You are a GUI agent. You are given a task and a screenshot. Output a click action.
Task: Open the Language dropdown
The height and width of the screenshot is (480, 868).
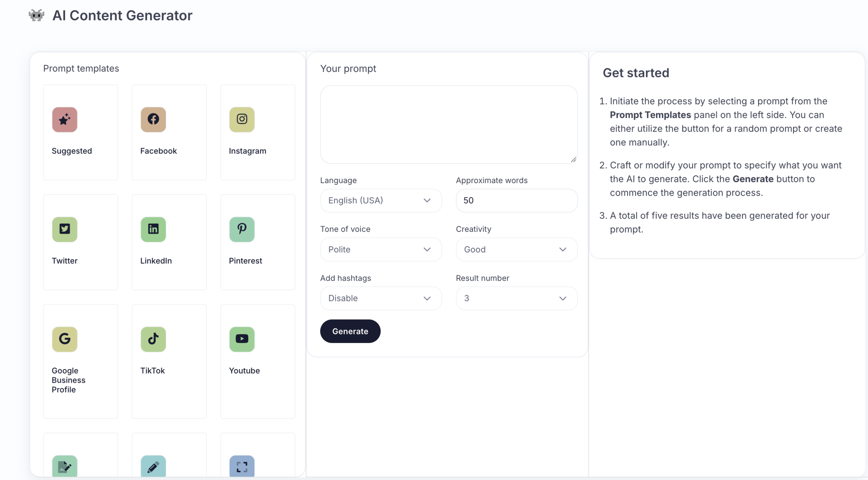point(381,201)
